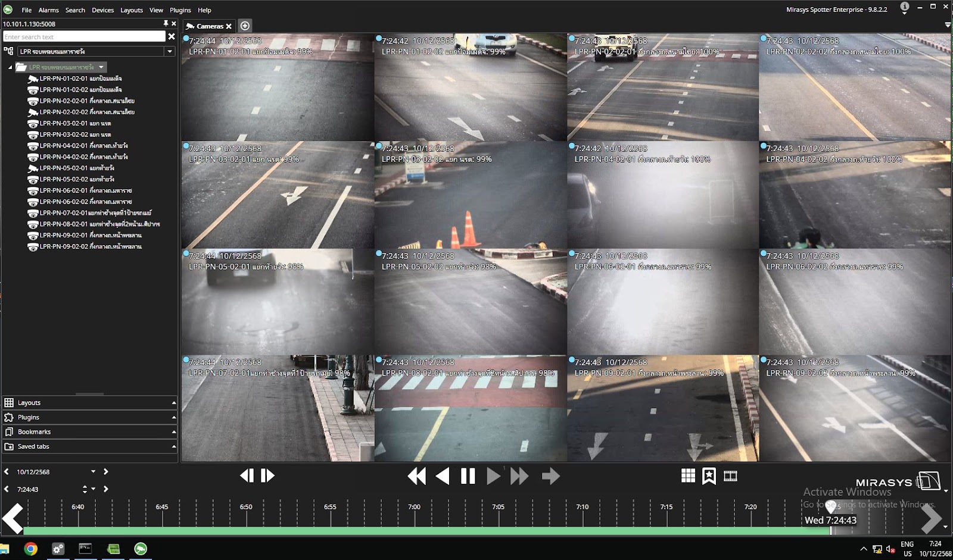
Task: Pause playback
Action: pyautogui.click(x=468, y=476)
